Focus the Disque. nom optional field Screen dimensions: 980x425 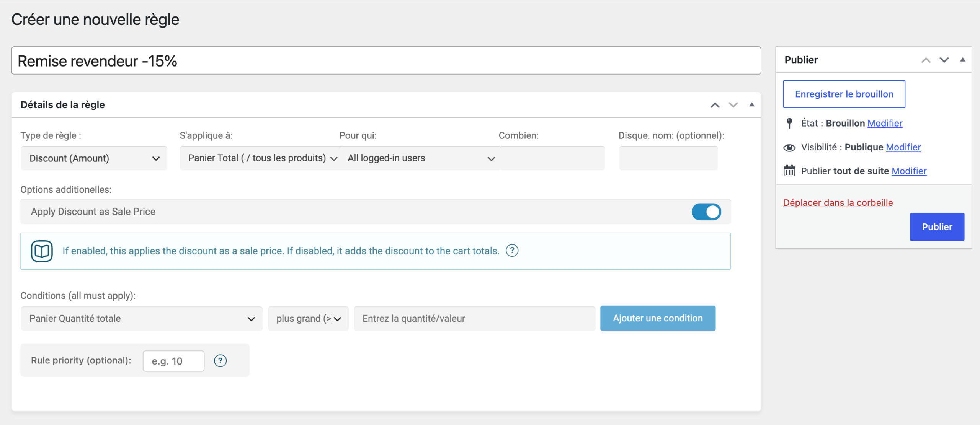click(668, 158)
